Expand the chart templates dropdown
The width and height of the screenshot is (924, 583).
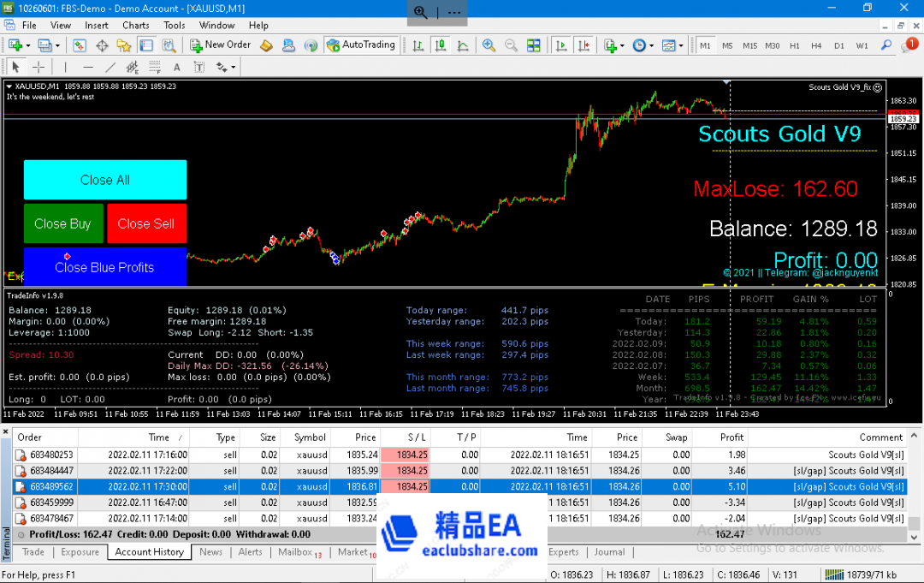(679, 45)
